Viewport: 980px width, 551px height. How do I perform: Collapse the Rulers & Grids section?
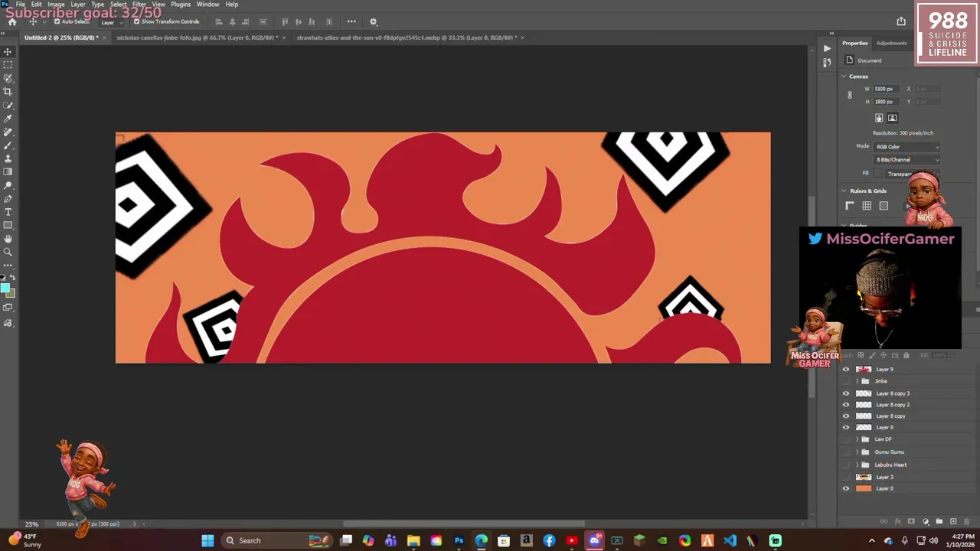coord(844,191)
